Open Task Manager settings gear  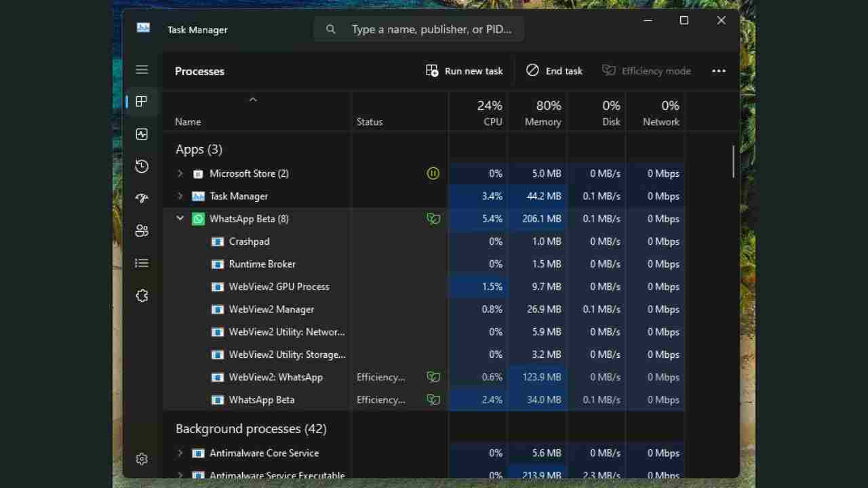point(142,459)
